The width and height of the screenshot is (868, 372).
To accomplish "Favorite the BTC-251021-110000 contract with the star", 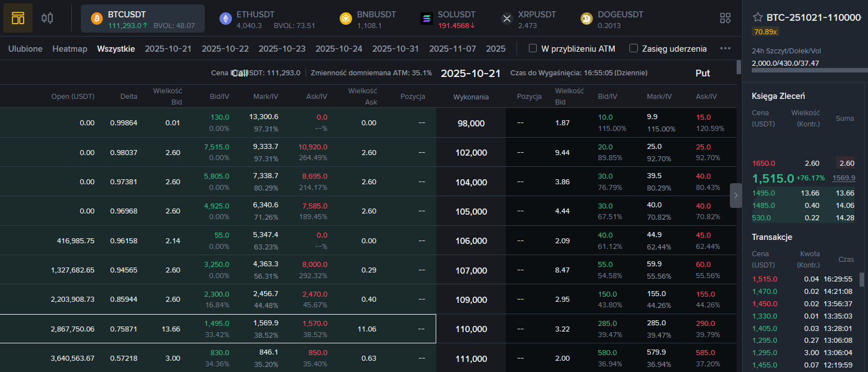I will [x=758, y=17].
